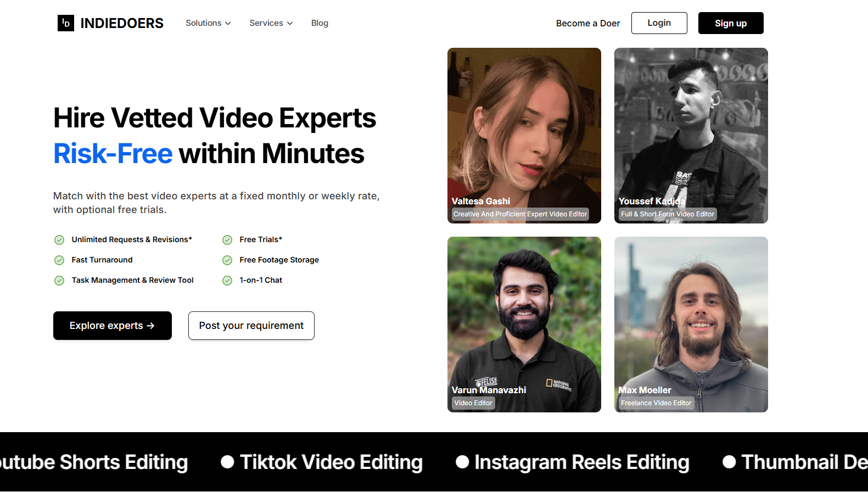Click the Hire Vetted Video Experts heading
This screenshot has width=868, height=492.
click(215, 118)
